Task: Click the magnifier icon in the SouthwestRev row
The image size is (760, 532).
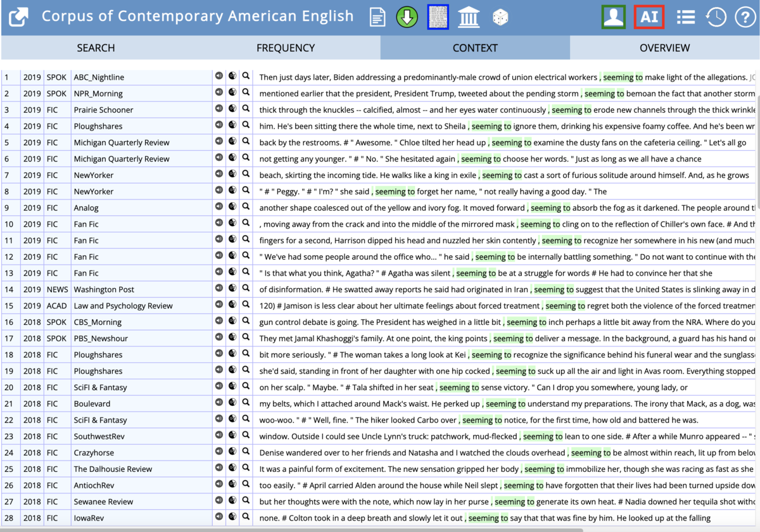Action: tap(246, 436)
